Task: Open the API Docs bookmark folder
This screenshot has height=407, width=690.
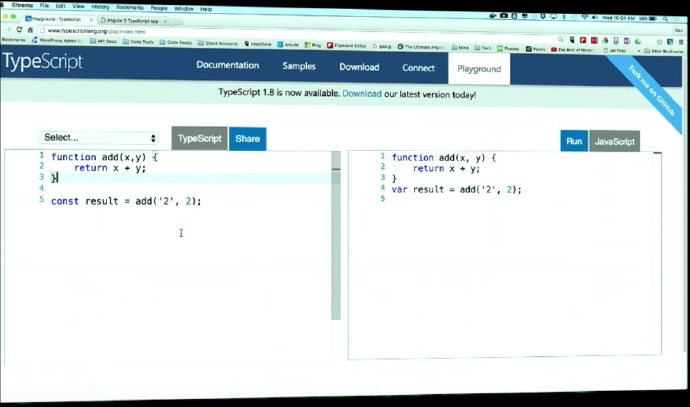Action: coord(103,41)
